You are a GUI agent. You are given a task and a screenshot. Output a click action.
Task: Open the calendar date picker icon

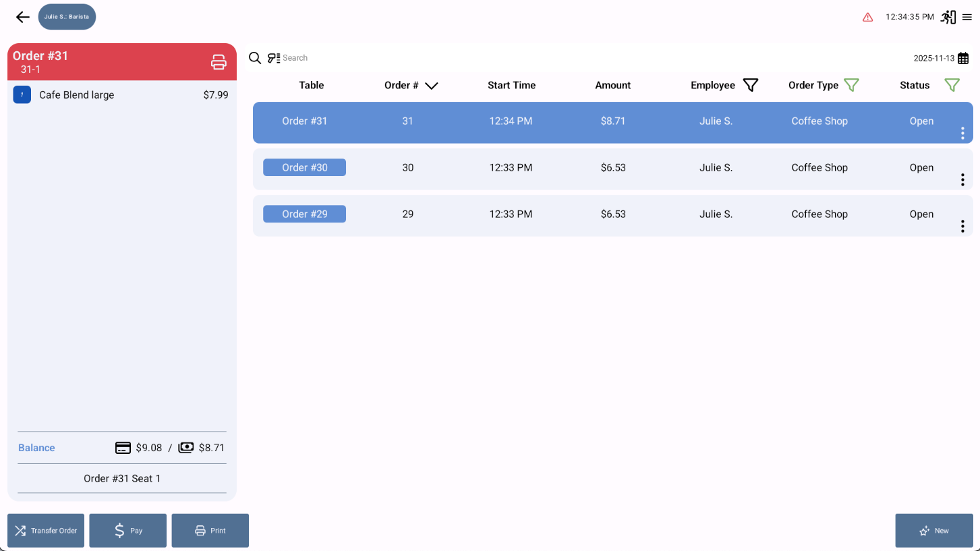963,58
